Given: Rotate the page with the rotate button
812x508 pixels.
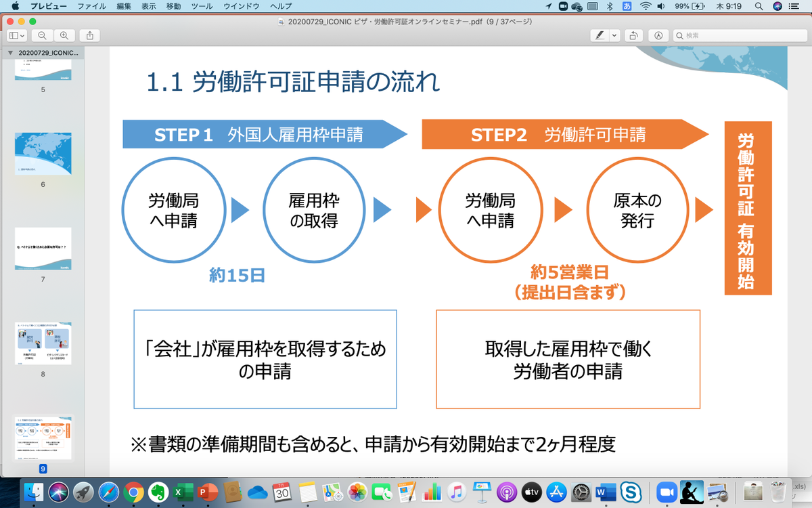Looking at the screenshot, I should coord(634,35).
